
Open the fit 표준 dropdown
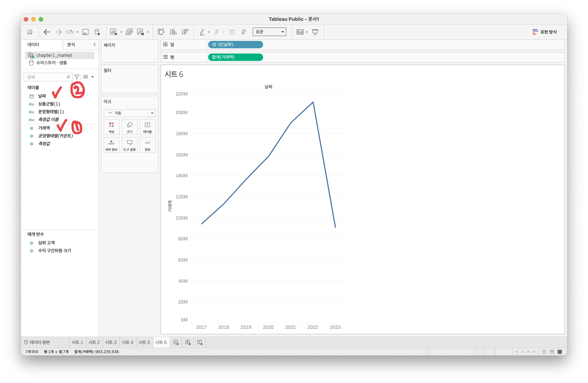(282, 32)
